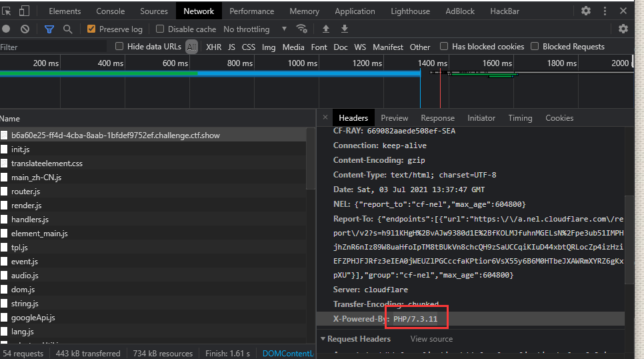This screenshot has height=359, width=644.
Task: Activate the inspect element picker icon
Action: click(6, 11)
